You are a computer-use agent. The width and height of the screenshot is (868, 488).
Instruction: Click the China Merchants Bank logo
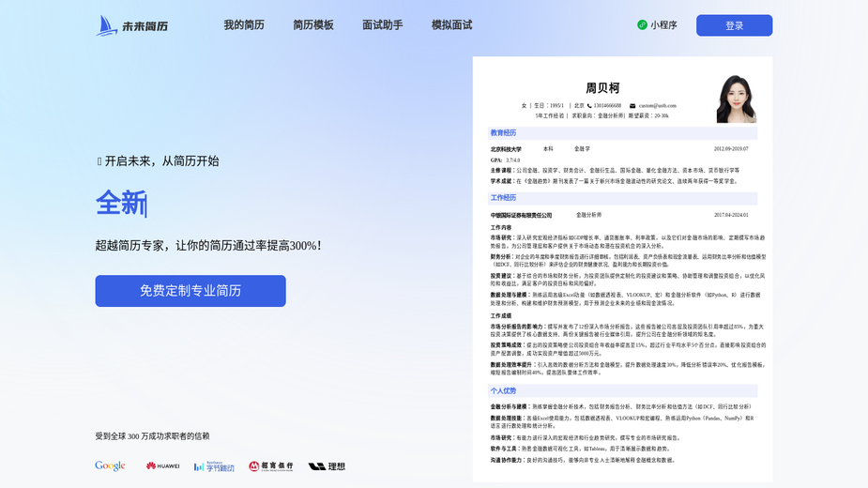[x=270, y=465]
